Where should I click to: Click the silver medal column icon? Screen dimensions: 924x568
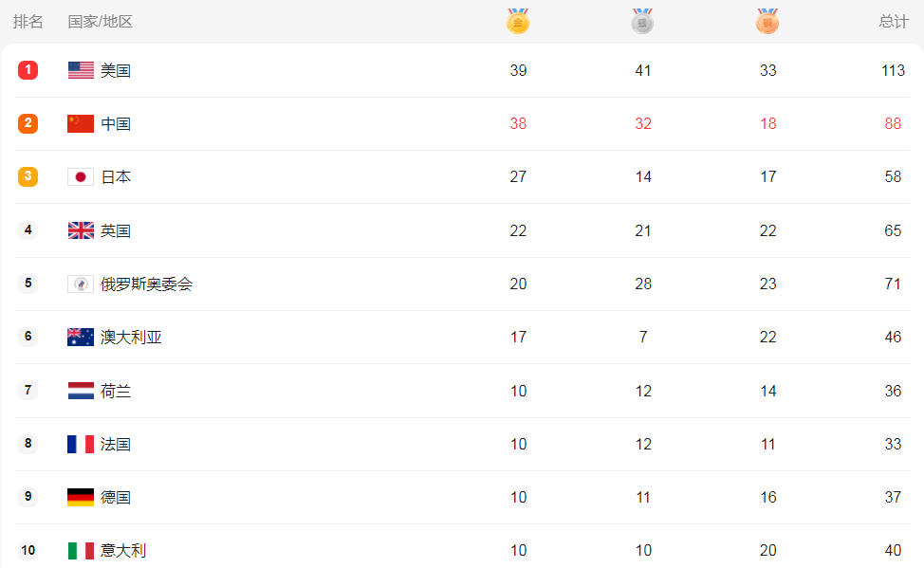pos(643,22)
